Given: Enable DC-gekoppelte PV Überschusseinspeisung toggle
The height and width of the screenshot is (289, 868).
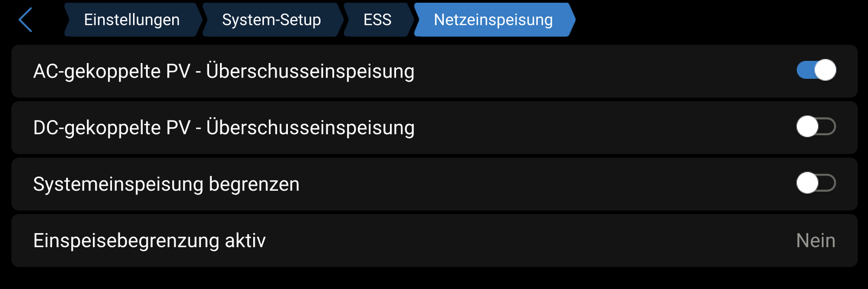Looking at the screenshot, I should [x=816, y=127].
